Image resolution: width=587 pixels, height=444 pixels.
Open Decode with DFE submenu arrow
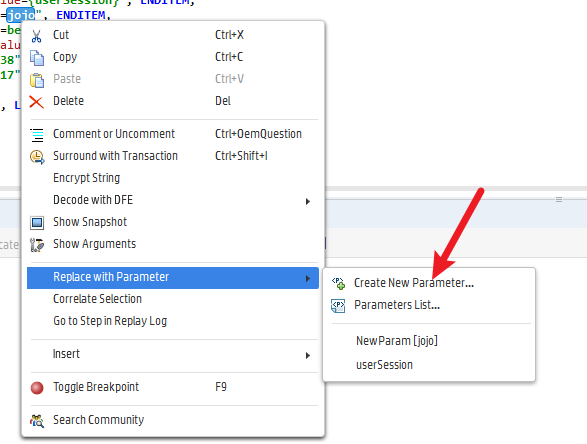tap(308, 201)
